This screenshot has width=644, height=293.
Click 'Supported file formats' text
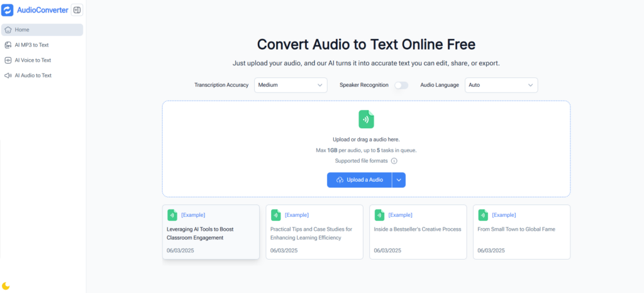[x=362, y=161]
